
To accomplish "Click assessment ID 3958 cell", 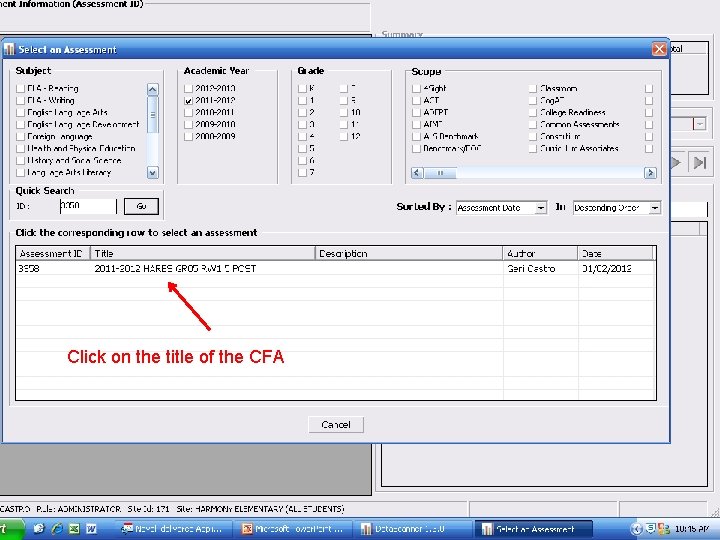I will point(28,269).
